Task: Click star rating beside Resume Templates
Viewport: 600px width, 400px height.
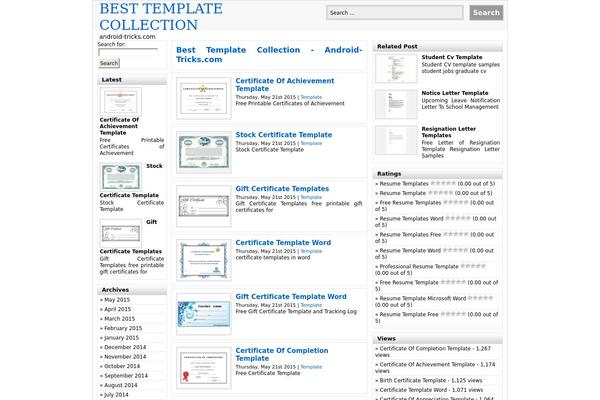Action: click(443, 183)
